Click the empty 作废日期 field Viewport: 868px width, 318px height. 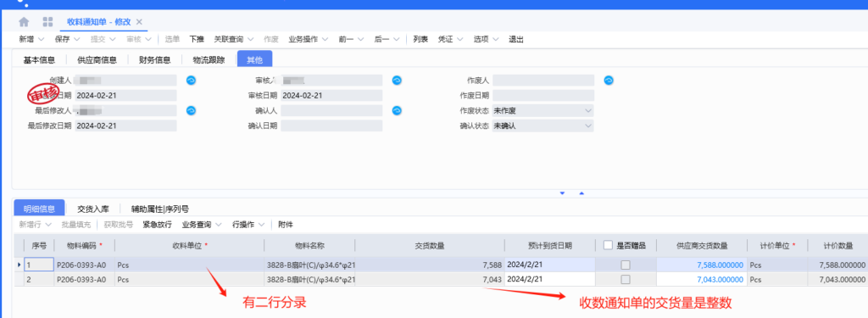click(543, 95)
